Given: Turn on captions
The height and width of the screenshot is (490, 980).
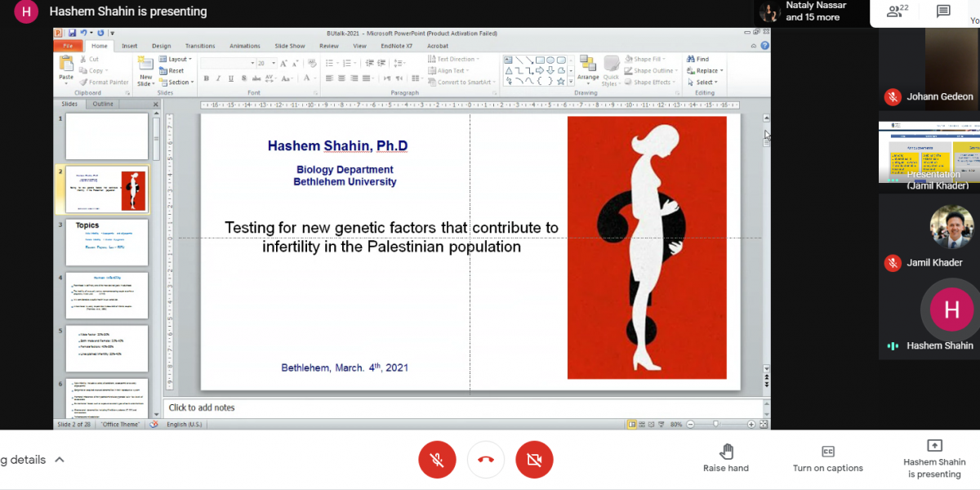Looking at the screenshot, I should 827,458.
